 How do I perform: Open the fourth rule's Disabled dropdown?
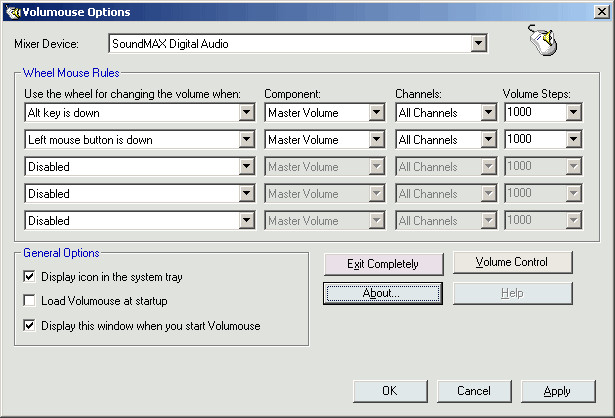(x=247, y=194)
